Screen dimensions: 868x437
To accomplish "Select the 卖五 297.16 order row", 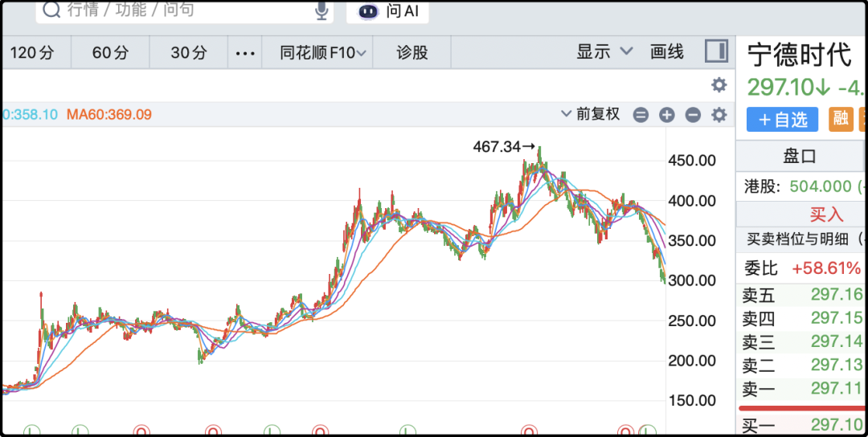I will click(x=803, y=296).
